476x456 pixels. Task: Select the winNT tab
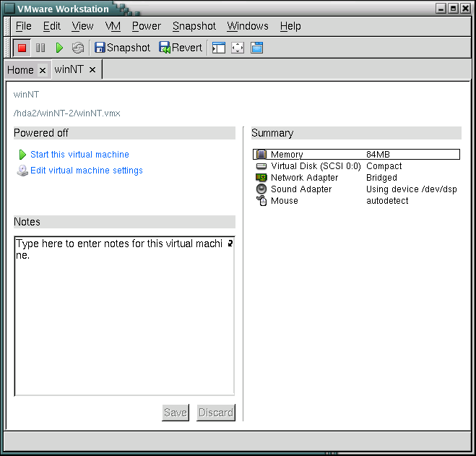[69, 69]
